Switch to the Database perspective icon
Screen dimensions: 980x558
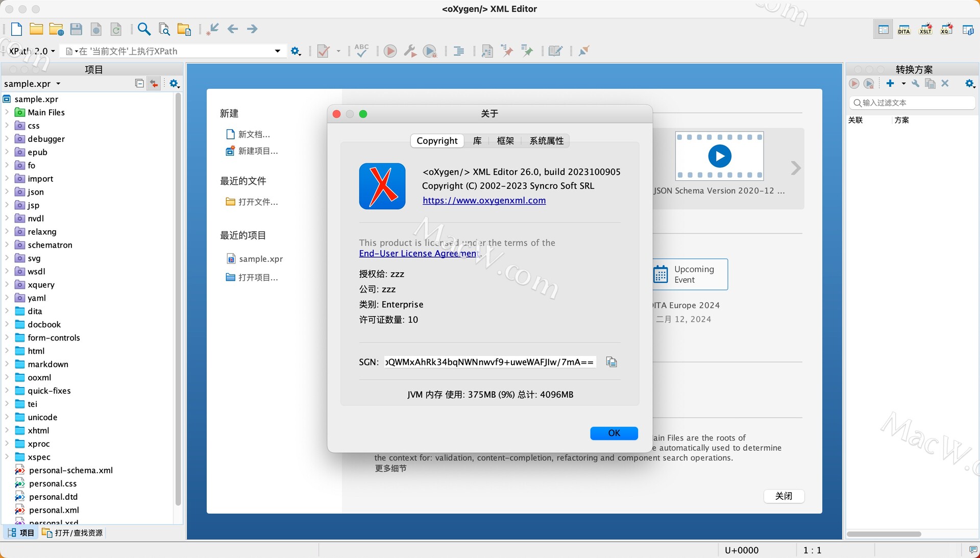(x=968, y=30)
